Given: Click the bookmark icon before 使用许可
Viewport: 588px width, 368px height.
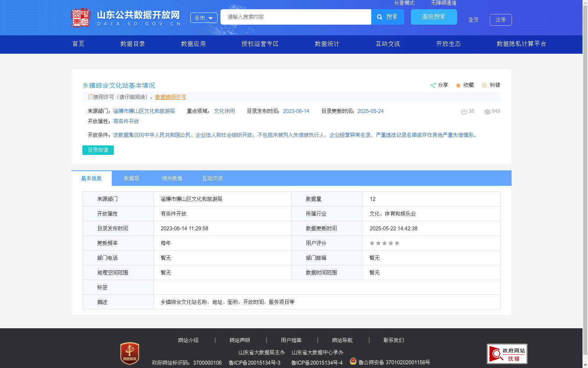Looking at the screenshot, I should [x=91, y=97].
